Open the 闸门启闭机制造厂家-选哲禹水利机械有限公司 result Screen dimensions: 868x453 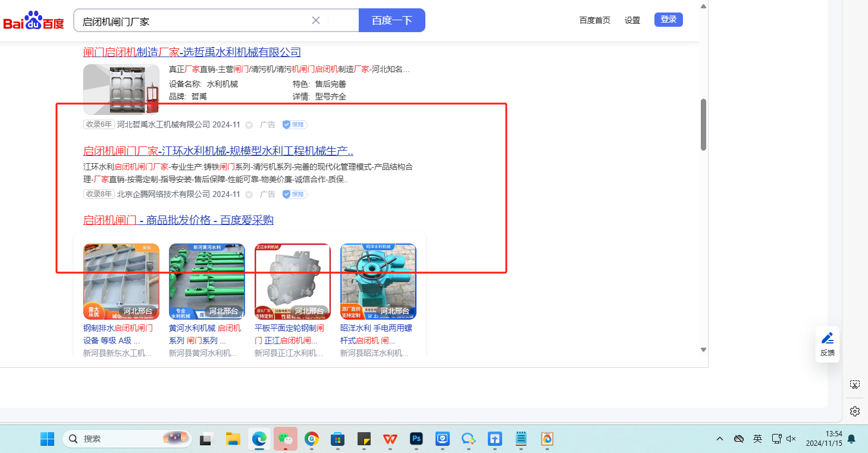click(192, 52)
